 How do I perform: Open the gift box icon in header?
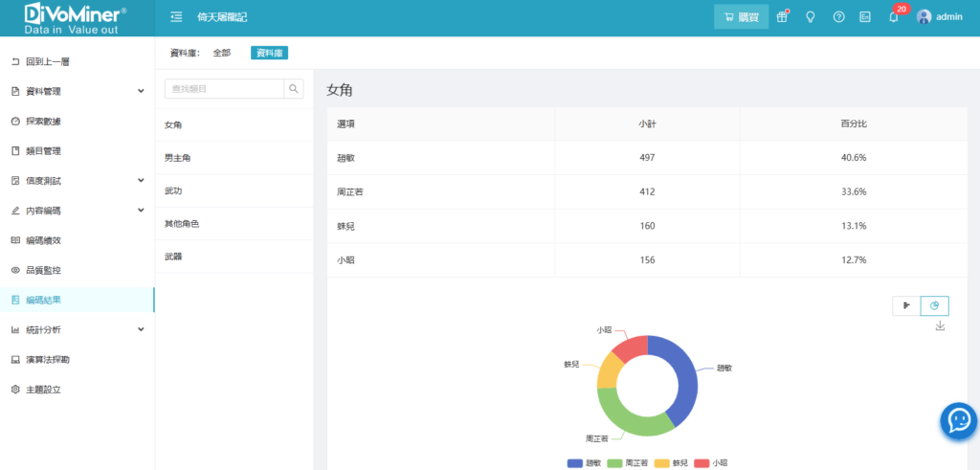coord(782,16)
